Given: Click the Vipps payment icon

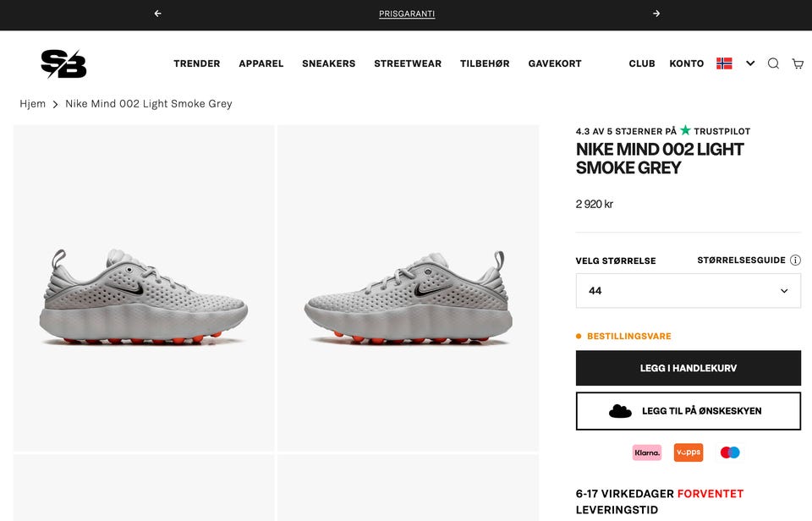Looking at the screenshot, I should coord(689,452).
